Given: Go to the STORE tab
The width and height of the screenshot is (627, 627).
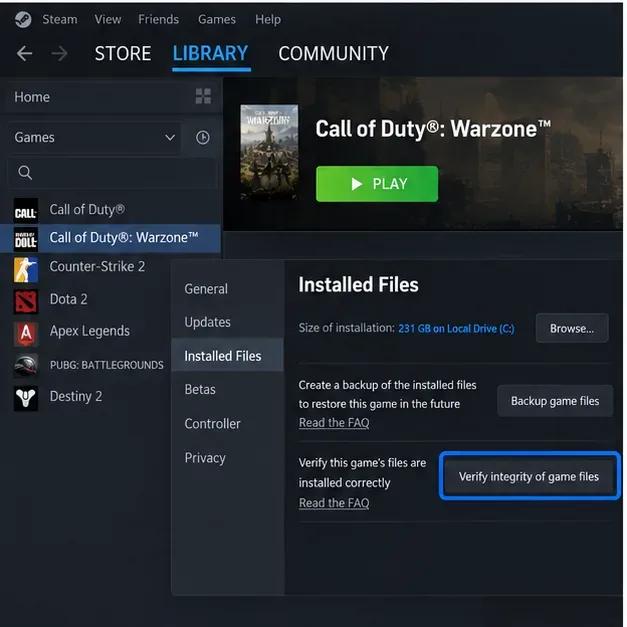Looking at the screenshot, I should coord(123,54).
